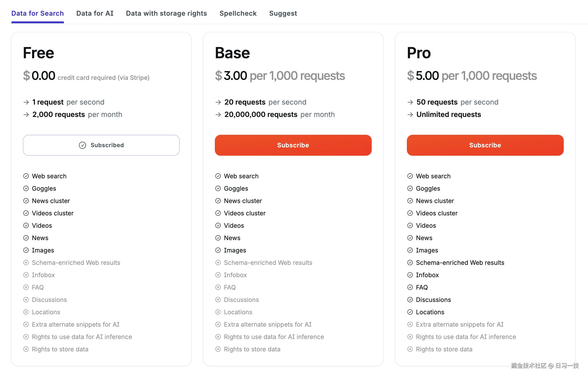Select the Data with storage rights tab
Viewport: 588px width, 378px height.
166,13
